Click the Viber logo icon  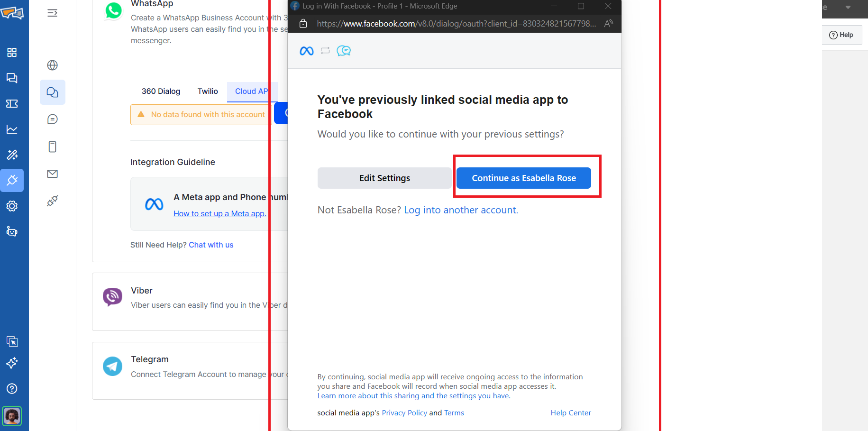pos(112,297)
